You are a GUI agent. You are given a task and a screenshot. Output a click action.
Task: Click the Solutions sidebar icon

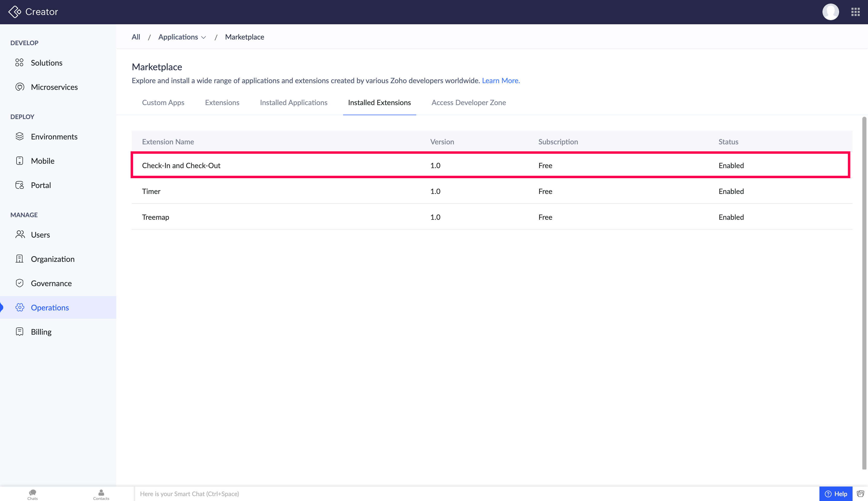point(19,62)
